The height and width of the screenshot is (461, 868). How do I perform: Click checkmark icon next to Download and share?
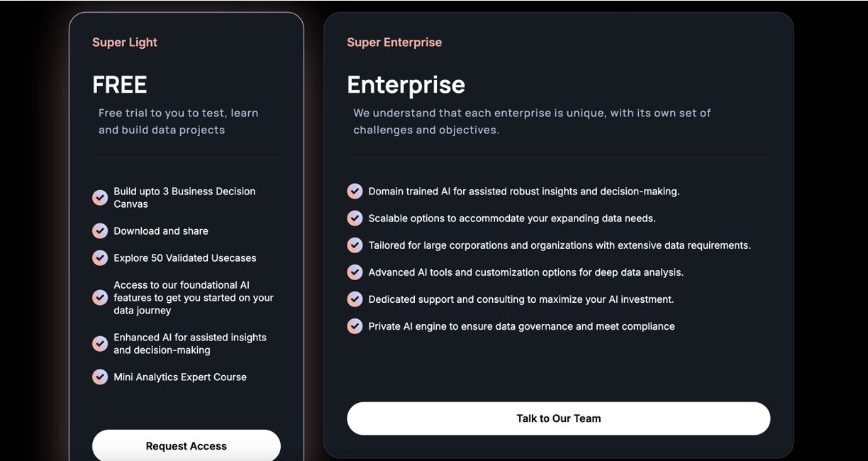tap(100, 231)
